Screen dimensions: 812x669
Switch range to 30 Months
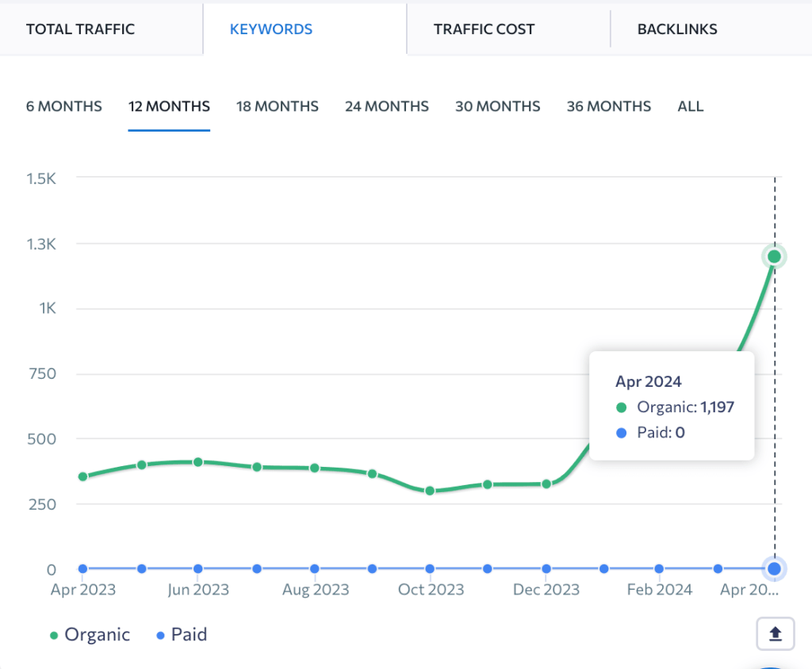click(497, 106)
